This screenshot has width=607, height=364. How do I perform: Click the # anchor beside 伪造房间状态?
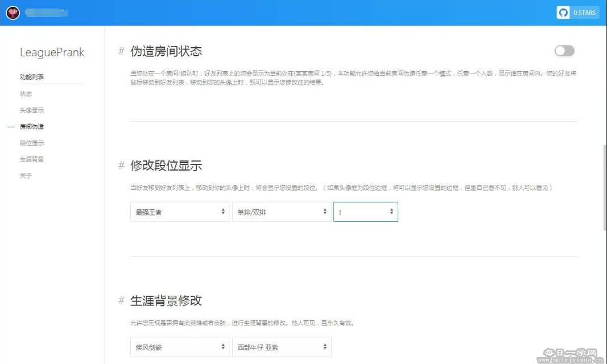[121, 51]
